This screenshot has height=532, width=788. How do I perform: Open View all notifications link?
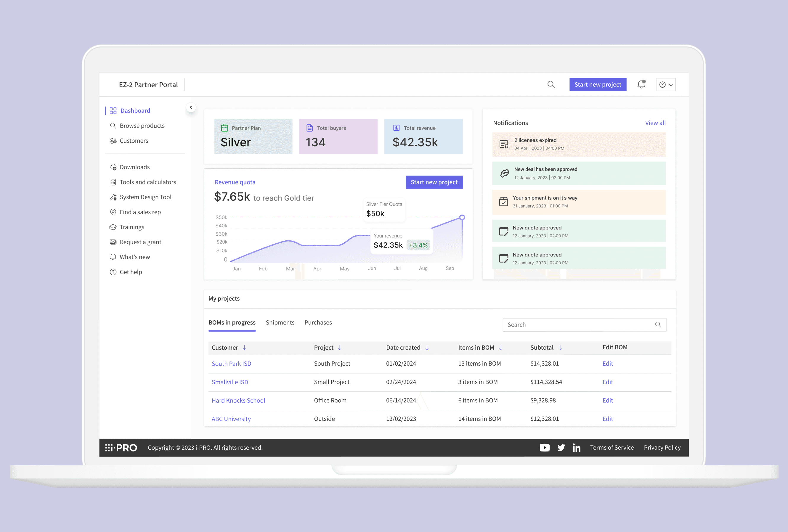[x=655, y=123]
